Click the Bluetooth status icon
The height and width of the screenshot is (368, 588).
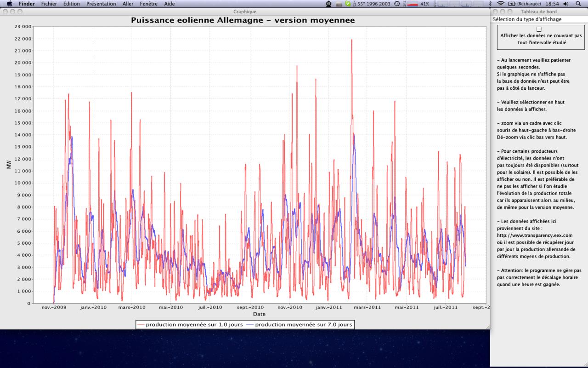click(x=490, y=4)
